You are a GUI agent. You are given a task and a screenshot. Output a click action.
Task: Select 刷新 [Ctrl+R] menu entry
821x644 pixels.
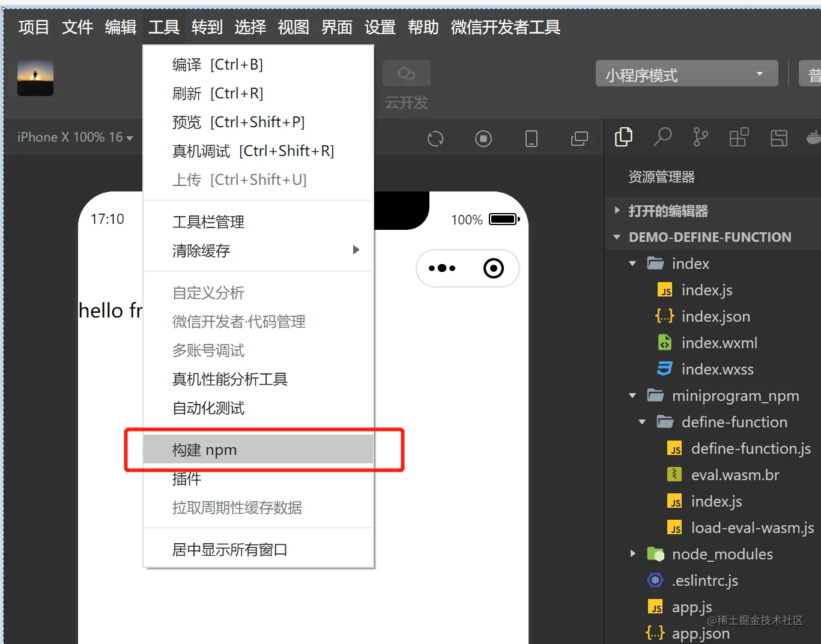tap(258, 93)
